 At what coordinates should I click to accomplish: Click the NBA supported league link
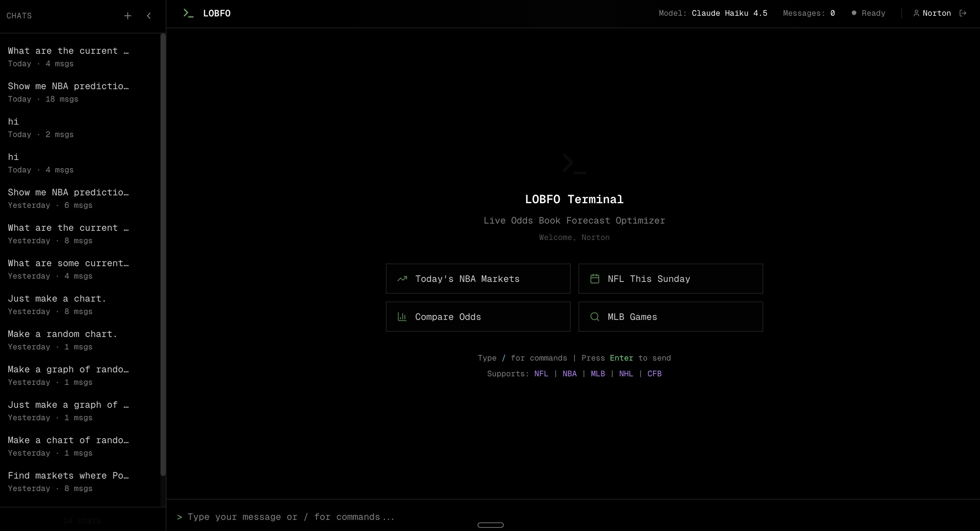click(569, 373)
